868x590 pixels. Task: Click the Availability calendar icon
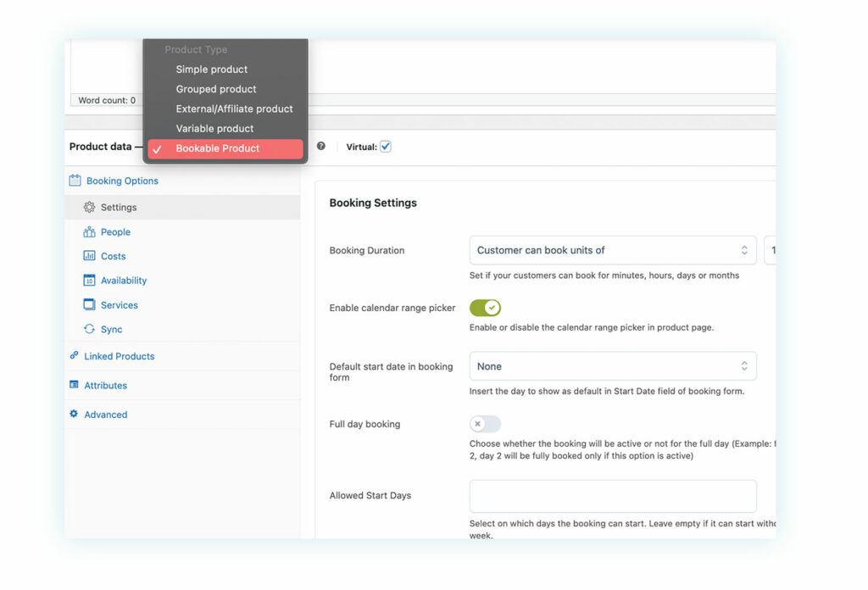(89, 281)
